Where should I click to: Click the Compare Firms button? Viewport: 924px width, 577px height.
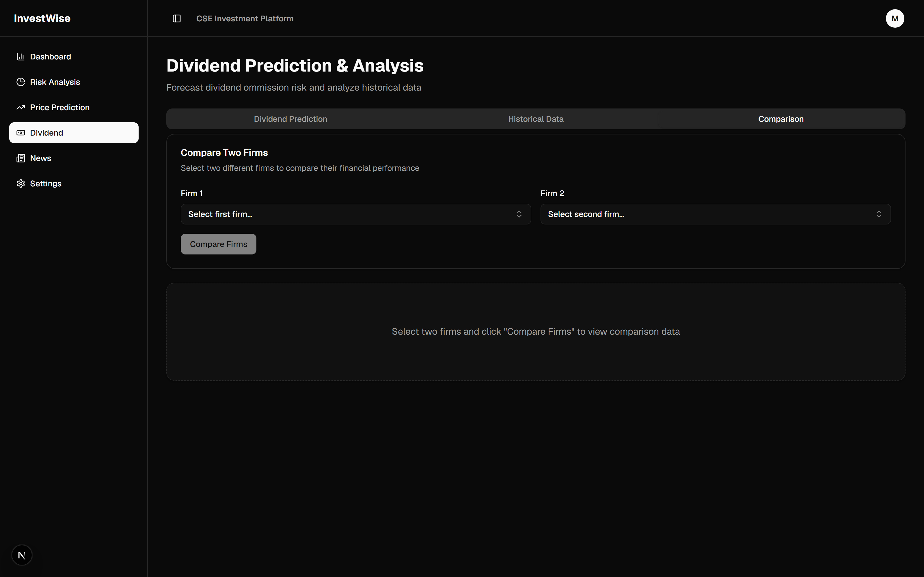click(x=218, y=244)
